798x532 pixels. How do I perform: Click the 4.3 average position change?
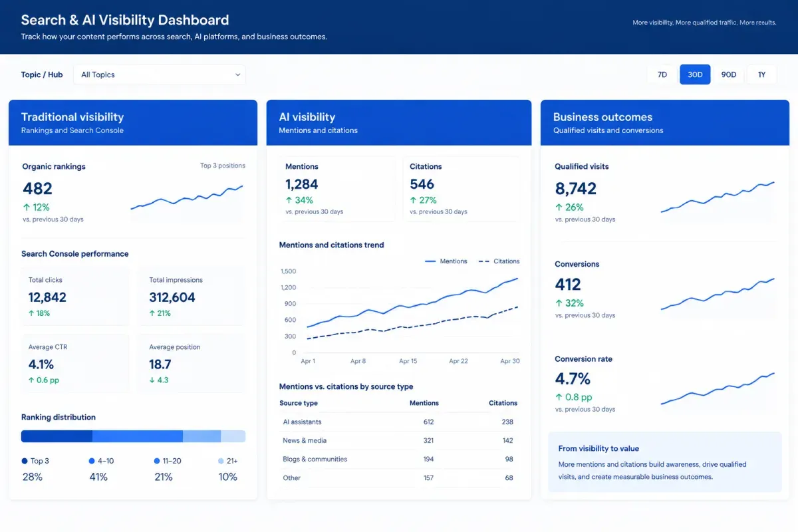(x=159, y=380)
